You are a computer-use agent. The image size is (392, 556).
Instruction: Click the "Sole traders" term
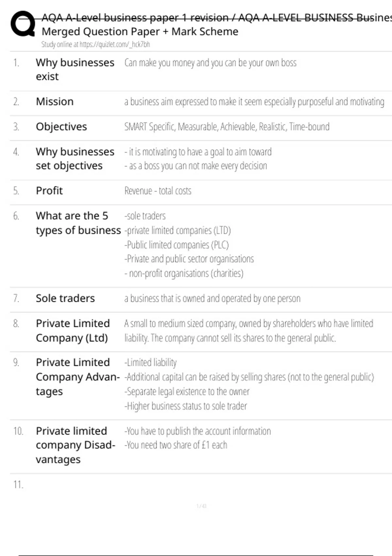tap(65, 298)
